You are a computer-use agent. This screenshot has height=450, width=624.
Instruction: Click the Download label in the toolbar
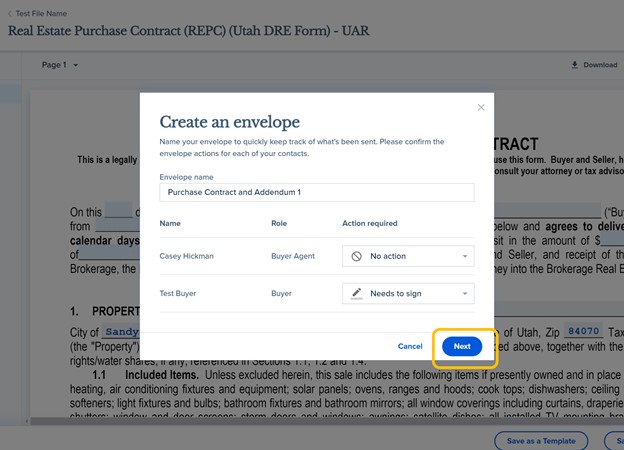[x=600, y=65]
